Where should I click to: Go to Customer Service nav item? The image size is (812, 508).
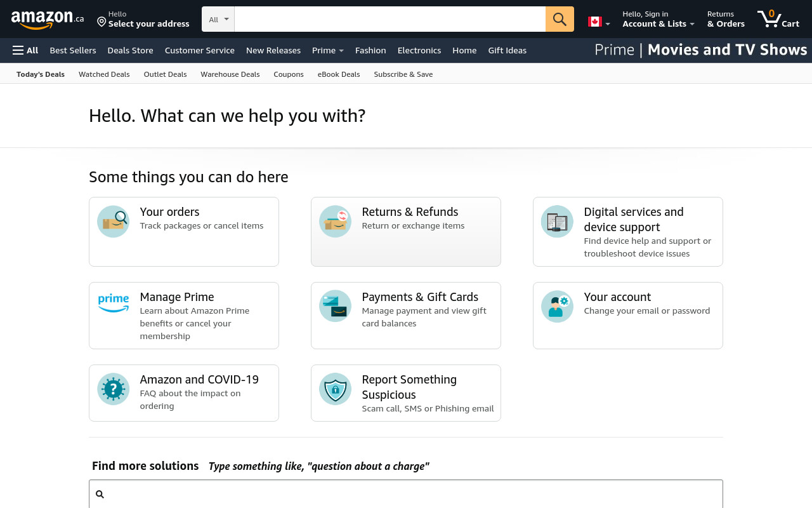pyautogui.click(x=199, y=50)
